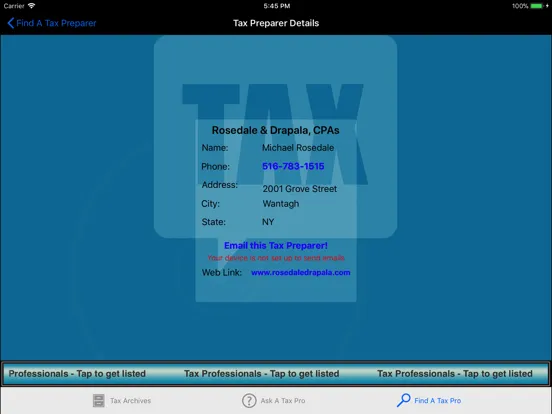
Task: Tap the Find A Tax Pro magnifier icon
Action: pyautogui.click(x=403, y=400)
